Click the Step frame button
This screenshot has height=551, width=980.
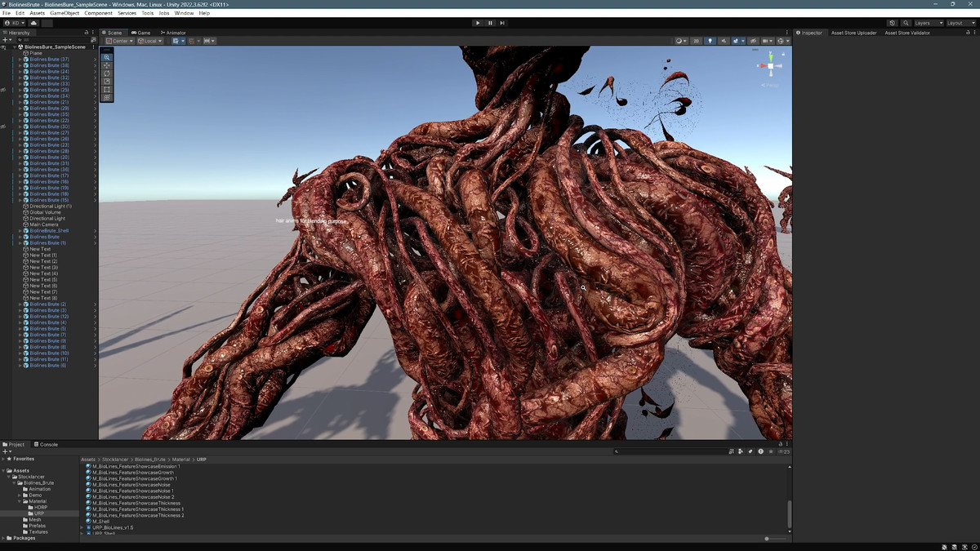coord(502,23)
